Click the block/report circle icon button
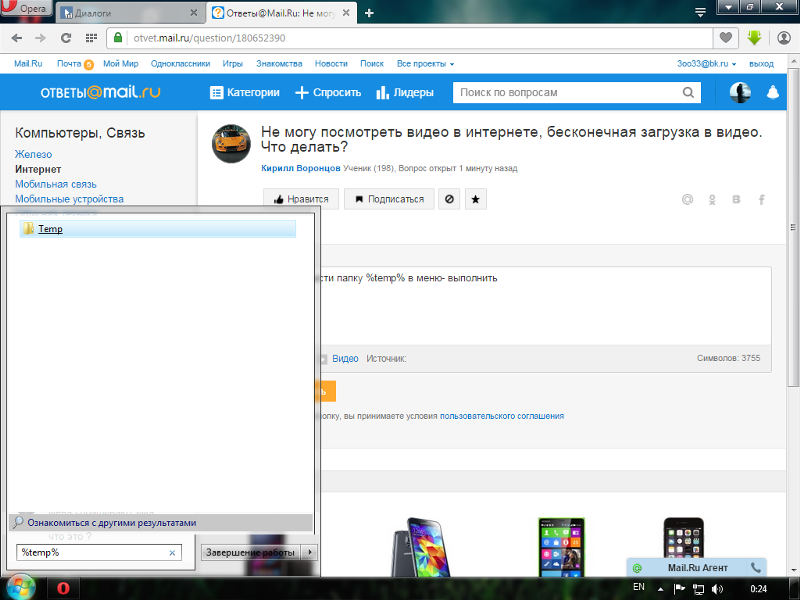 449,199
